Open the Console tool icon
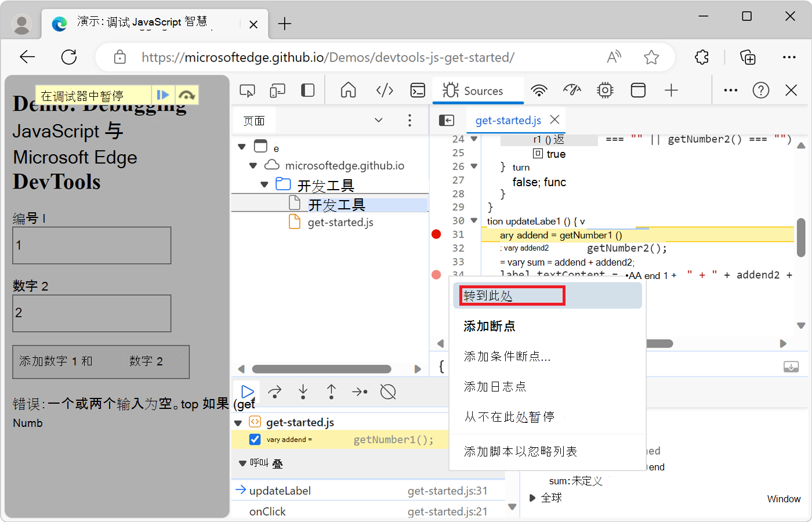The height and width of the screenshot is (522, 812). (417, 90)
